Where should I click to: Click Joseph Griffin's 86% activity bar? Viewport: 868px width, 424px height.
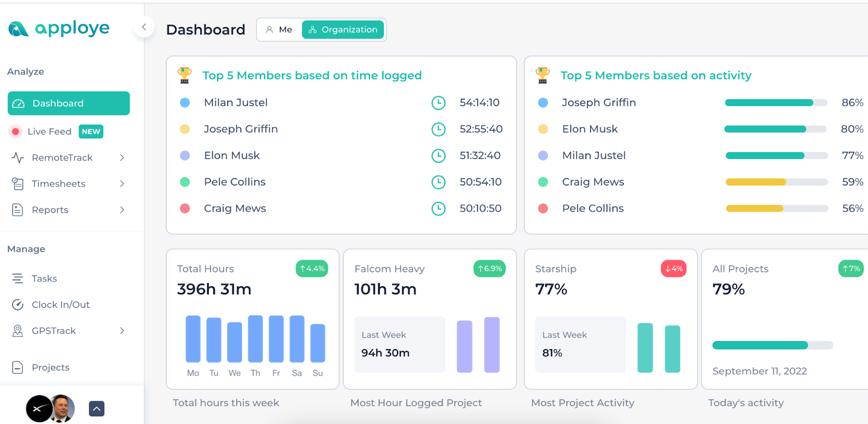click(776, 102)
